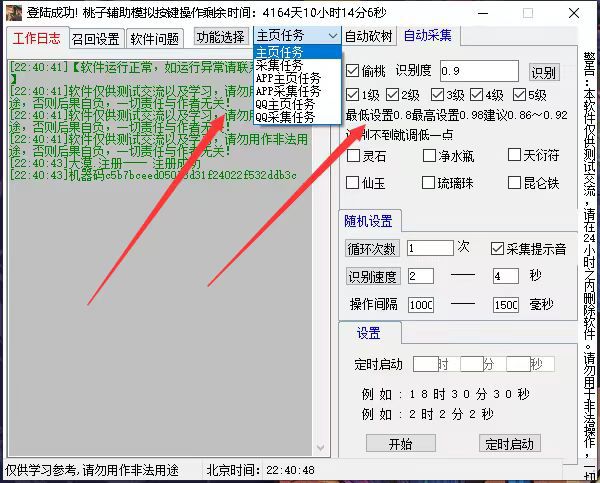Enable the 净水瓶 checkbox
600x483 pixels.
tap(429, 155)
